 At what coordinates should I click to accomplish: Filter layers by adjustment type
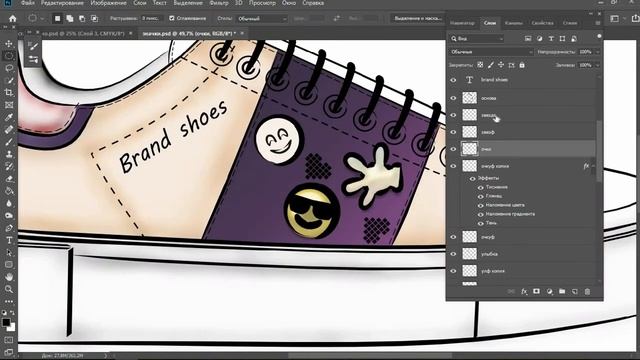pyautogui.click(x=540, y=38)
